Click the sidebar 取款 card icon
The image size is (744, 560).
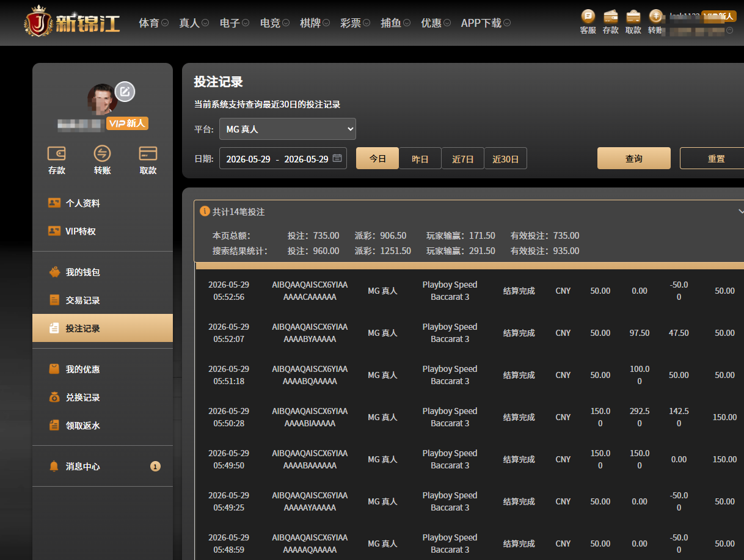click(148, 153)
